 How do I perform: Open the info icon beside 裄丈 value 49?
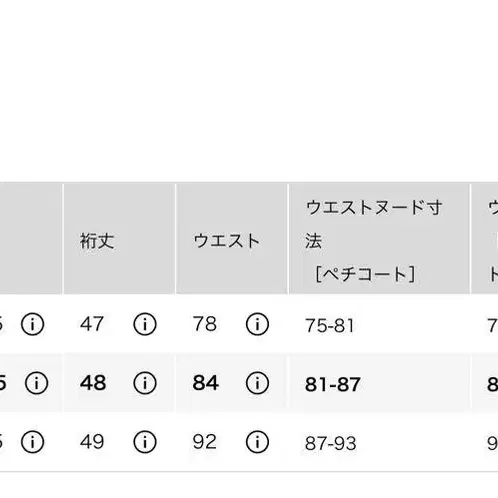(145, 442)
